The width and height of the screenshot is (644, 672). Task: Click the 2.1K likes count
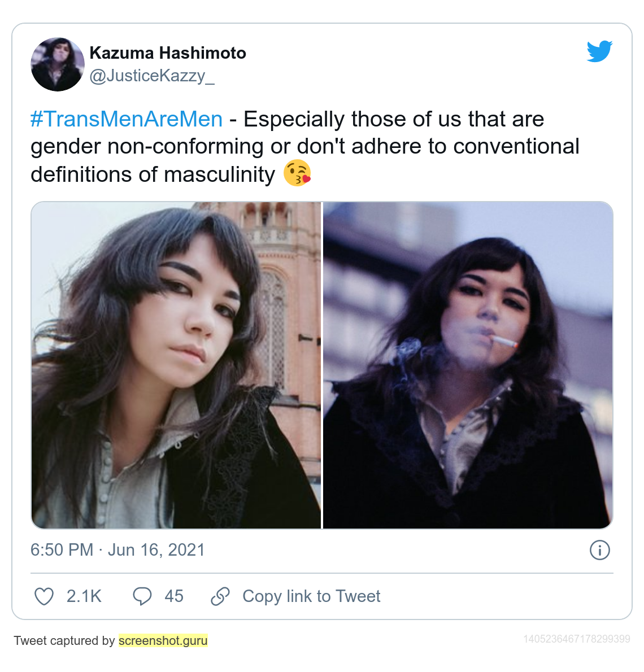tap(84, 596)
